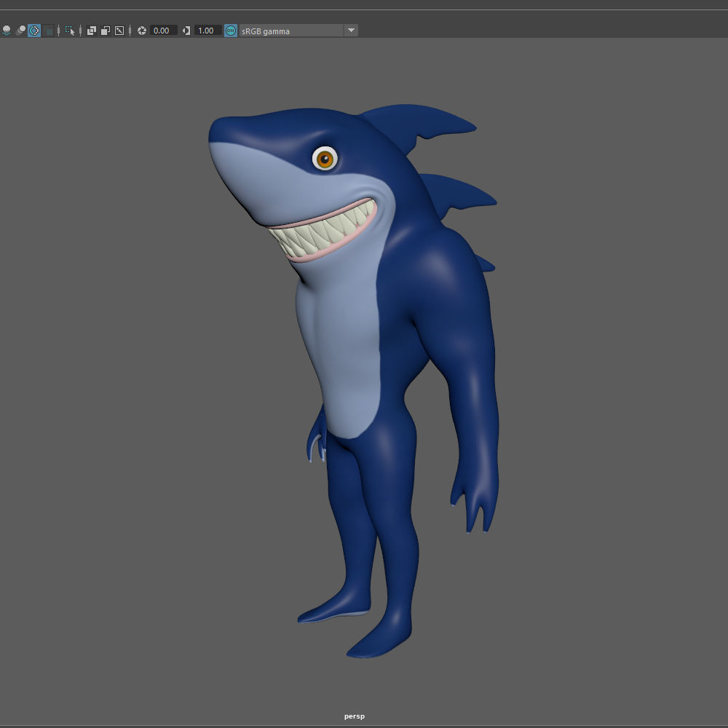Viewport: 728px width, 728px height.
Task: Turn off the view transform ON button
Action: point(231,31)
